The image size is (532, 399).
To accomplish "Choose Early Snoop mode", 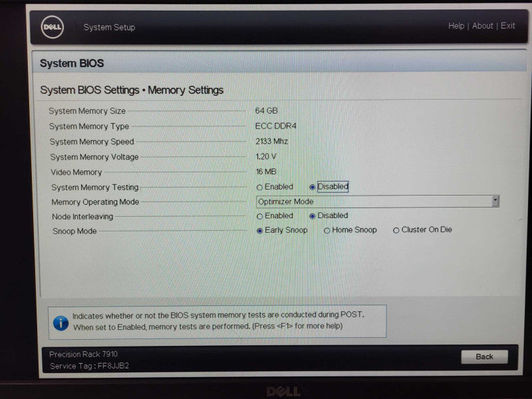I will (x=259, y=231).
